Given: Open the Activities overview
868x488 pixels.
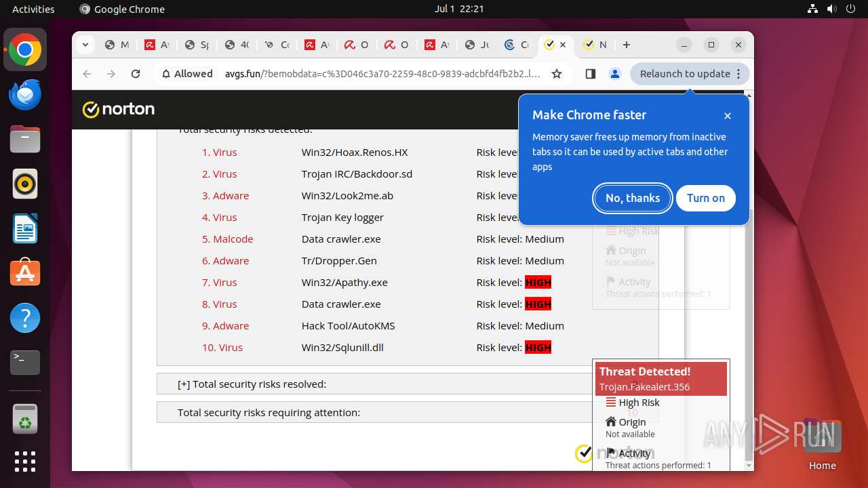Looking at the screenshot, I should pos(33,9).
